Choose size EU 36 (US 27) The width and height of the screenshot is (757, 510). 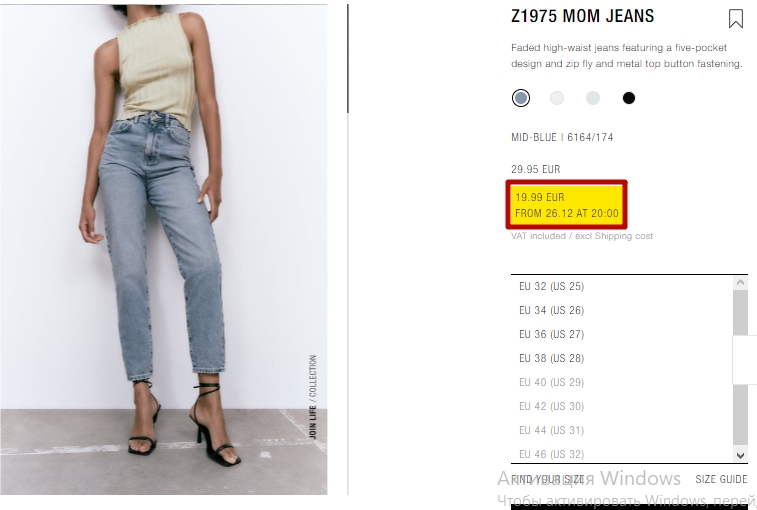[622, 335]
